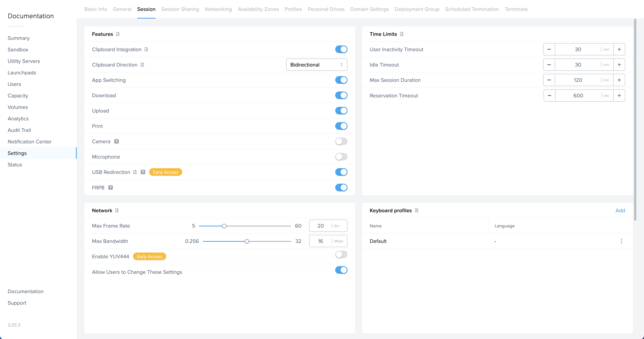Open USB Redirection question-mark help icon
This screenshot has width=644, height=339.
(143, 172)
